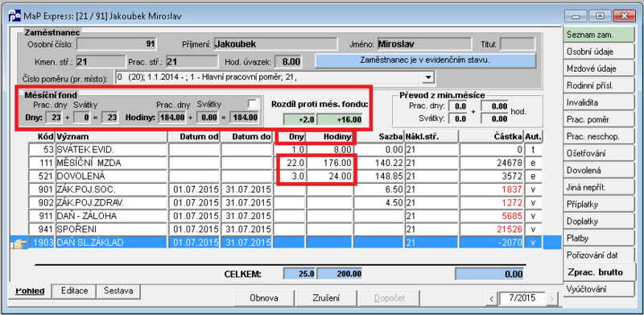Open the Pořizování dat side tab

pyautogui.click(x=598, y=255)
